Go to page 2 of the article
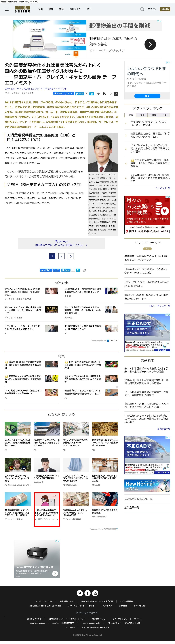The image size is (175, 644). (x=61, y=256)
